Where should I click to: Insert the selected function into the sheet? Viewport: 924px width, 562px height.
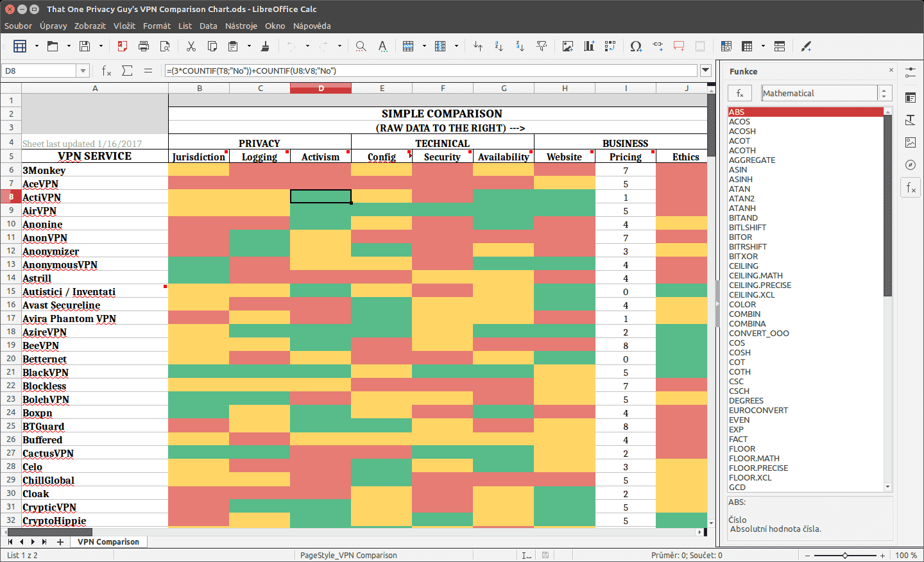tap(740, 93)
